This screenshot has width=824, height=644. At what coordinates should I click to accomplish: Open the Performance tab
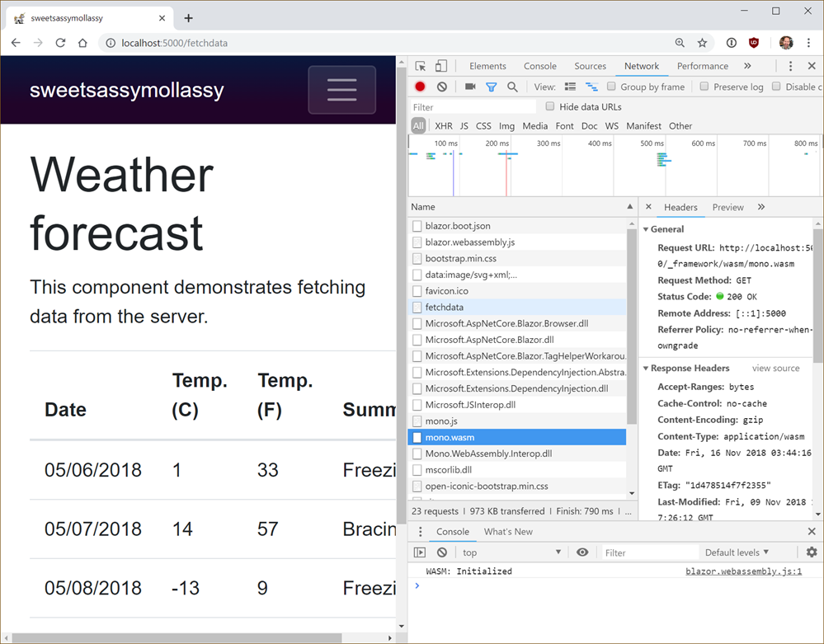[703, 66]
